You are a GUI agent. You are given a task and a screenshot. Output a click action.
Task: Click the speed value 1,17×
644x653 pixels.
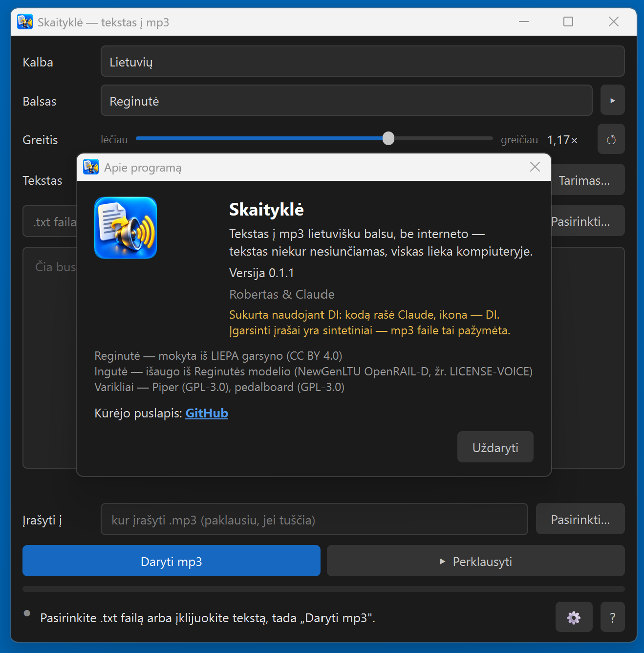pyautogui.click(x=562, y=140)
